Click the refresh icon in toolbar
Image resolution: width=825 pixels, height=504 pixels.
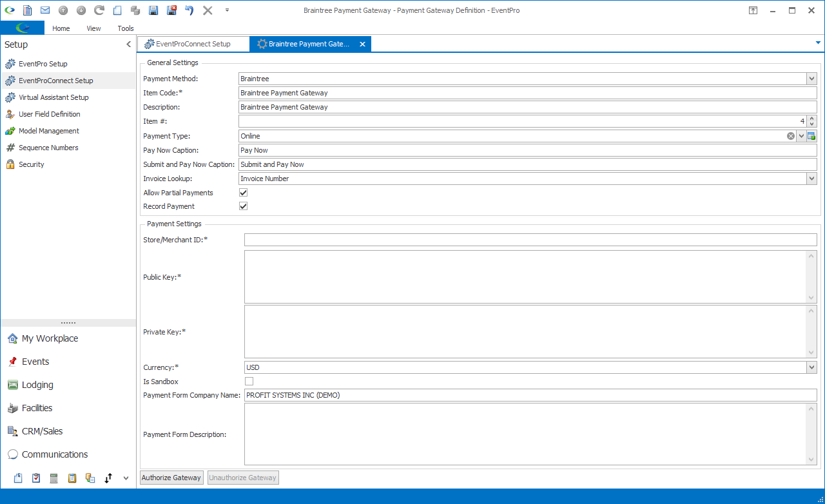[x=99, y=10]
